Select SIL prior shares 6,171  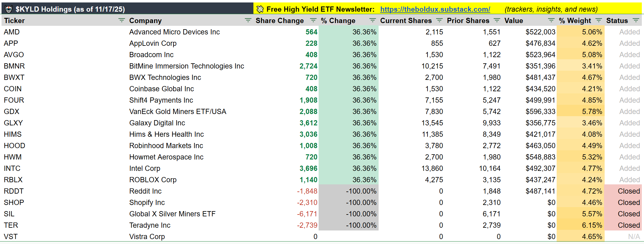coord(474,214)
